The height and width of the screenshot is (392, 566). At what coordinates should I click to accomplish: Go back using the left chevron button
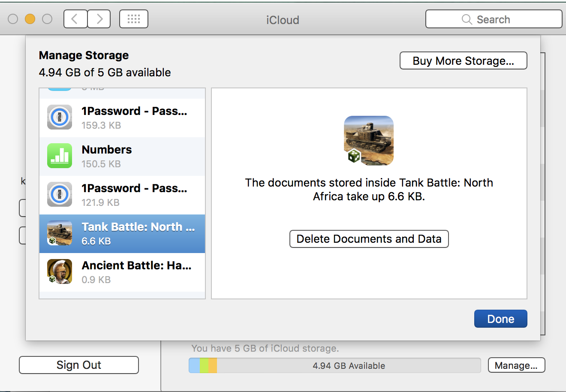pos(75,19)
